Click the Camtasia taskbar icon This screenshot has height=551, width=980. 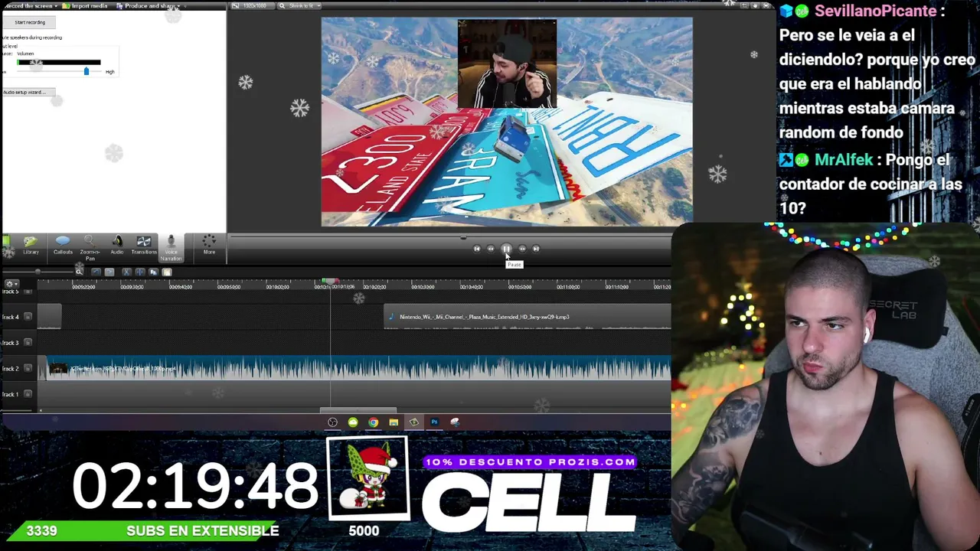(413, 422)
